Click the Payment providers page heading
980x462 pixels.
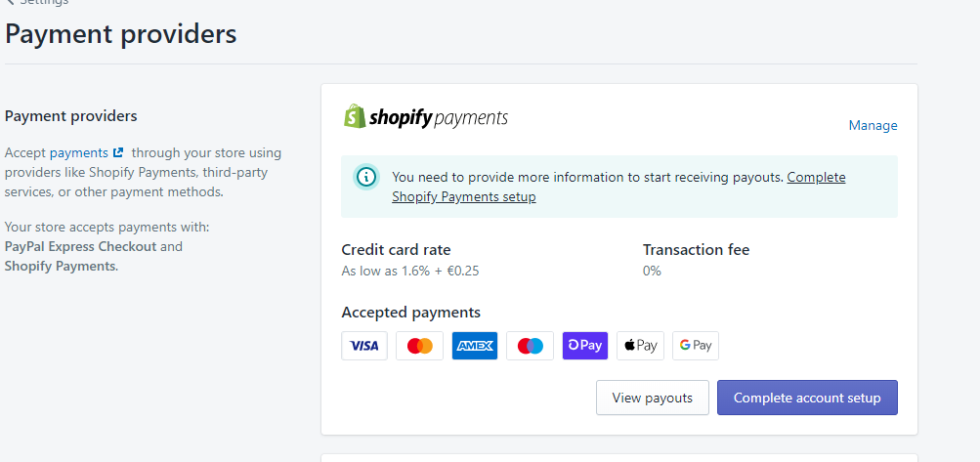click(120, 34)
